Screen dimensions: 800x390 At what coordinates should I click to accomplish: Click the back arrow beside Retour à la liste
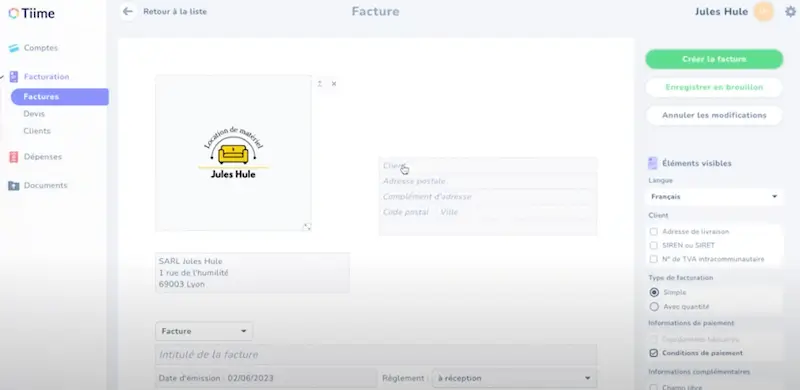point(128,11)
